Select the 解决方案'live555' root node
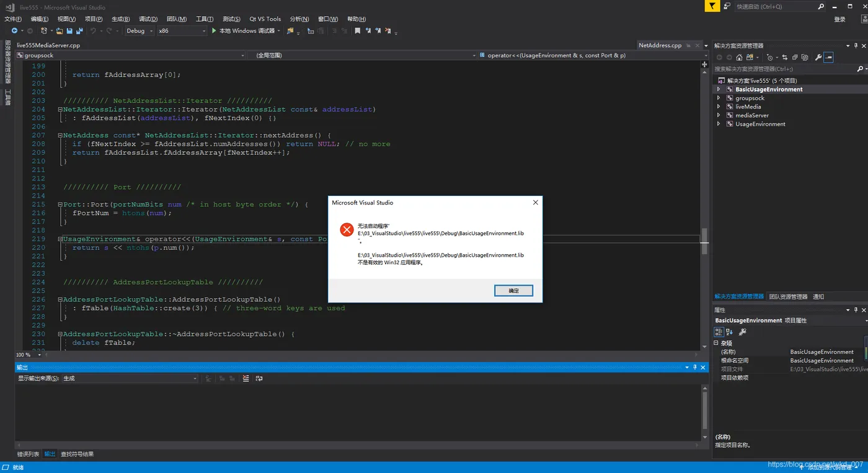The image size is (868, 473). [x=762, y=81]
